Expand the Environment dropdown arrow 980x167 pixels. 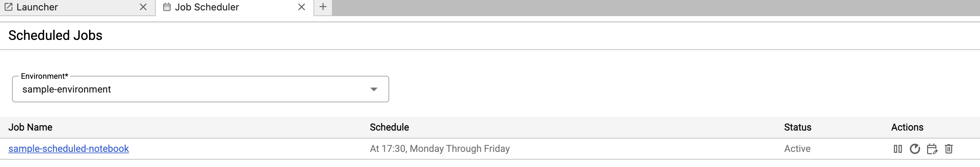tap(373, 89)
